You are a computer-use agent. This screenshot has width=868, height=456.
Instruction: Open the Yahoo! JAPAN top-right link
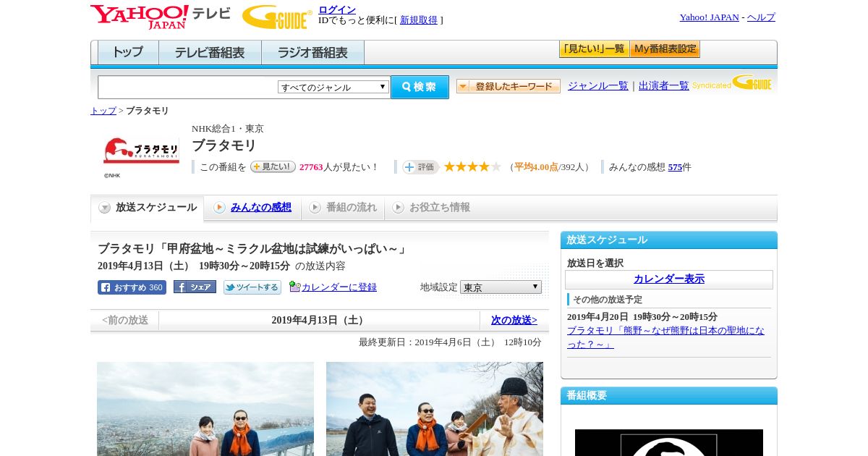click(710, 17)
